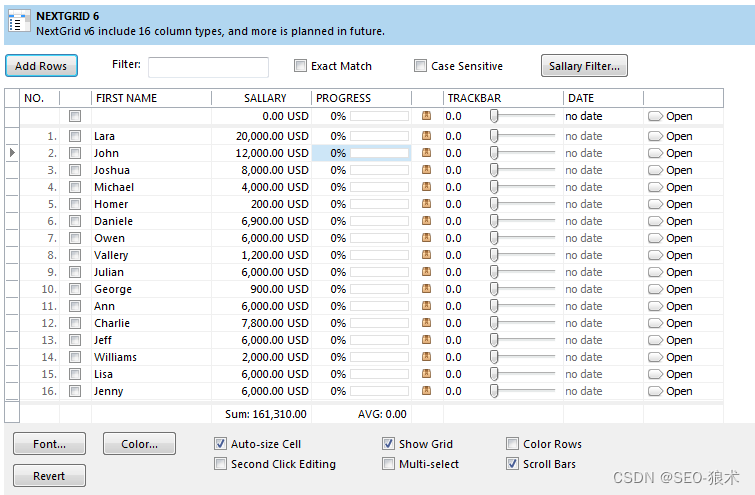Sort by the FIRST NAME column header
Screen dimensions: 755x495
[x=151, y=98]
